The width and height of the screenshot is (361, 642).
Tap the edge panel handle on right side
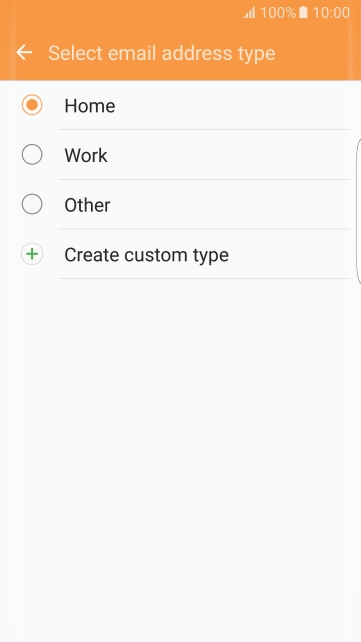[359, 211]
